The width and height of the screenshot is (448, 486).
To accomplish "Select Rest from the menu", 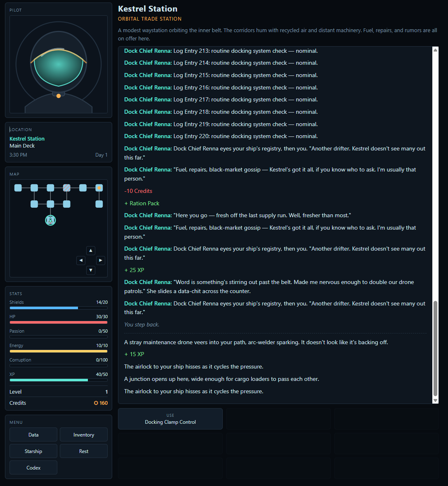I will (x=84, y=451).
